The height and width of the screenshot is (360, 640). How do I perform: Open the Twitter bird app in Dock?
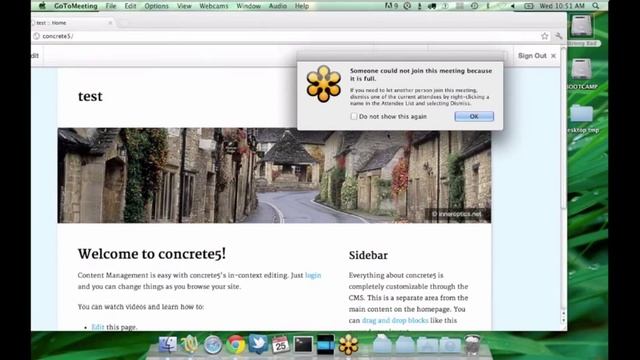click(x=258, y=344)
